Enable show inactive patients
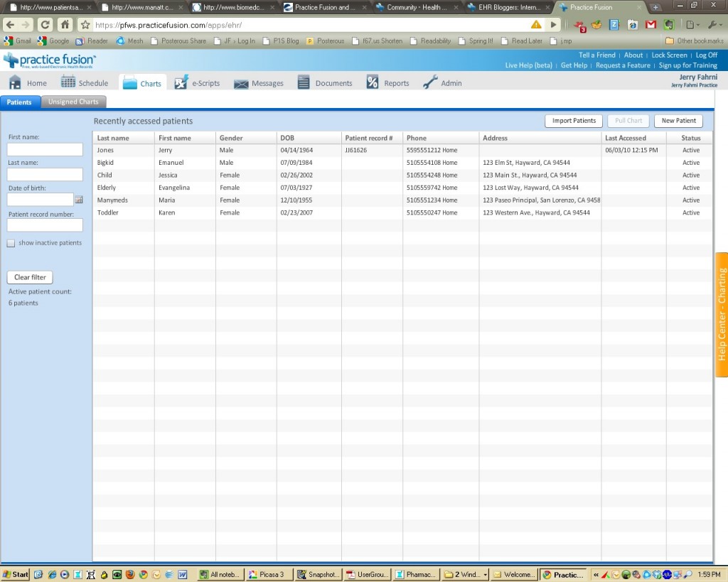The image size is (728, 582). 11,242
